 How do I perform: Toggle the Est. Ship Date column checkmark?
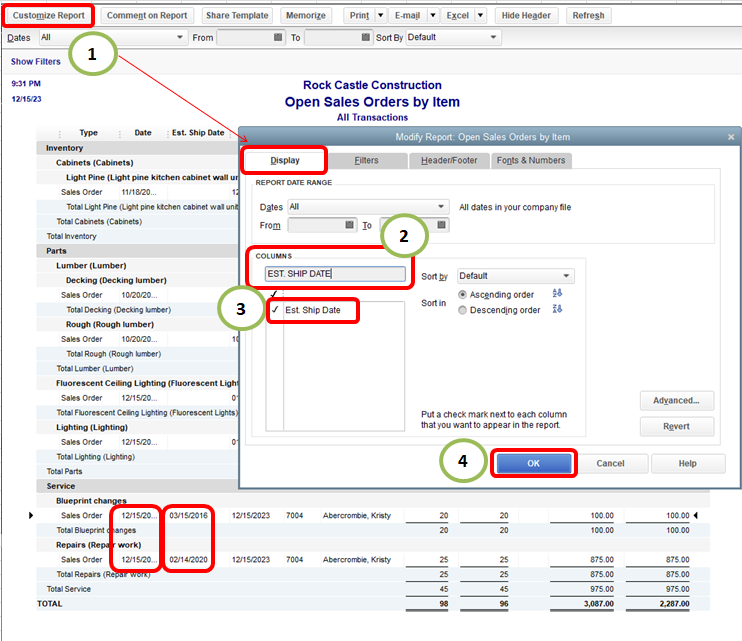pyautogui.click(x=275, y=310)
